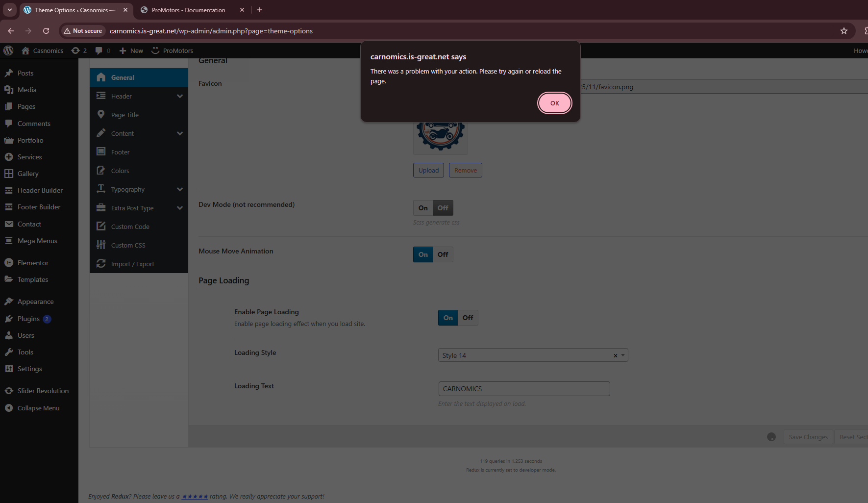Turn Dev Mode on
This screenshot has width=868, height=503.
(x=423, y=208)
